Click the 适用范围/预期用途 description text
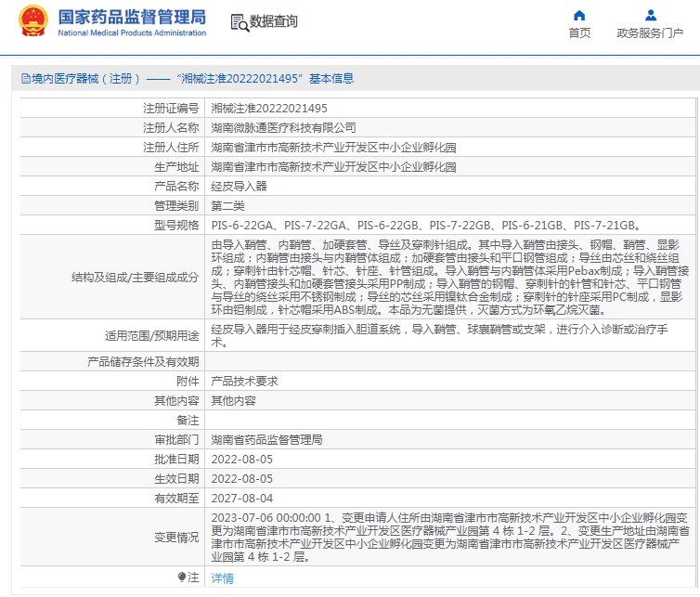 click(x=440, y=336)
